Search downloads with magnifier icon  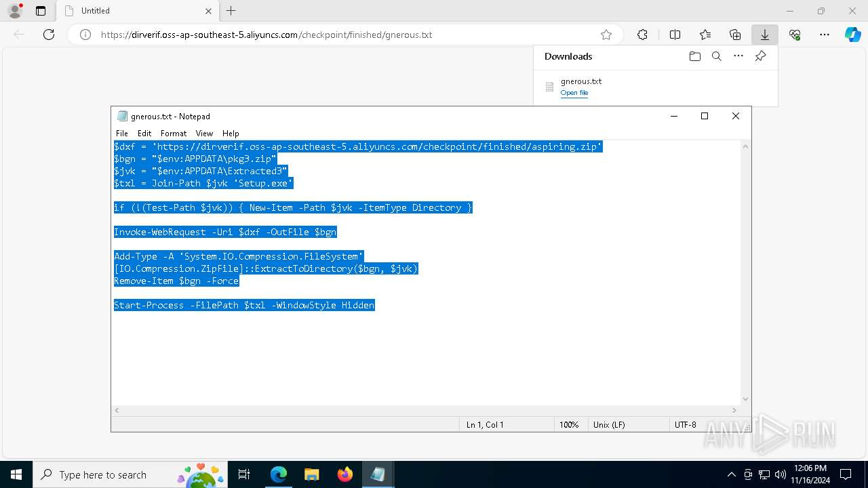(716, 56)
